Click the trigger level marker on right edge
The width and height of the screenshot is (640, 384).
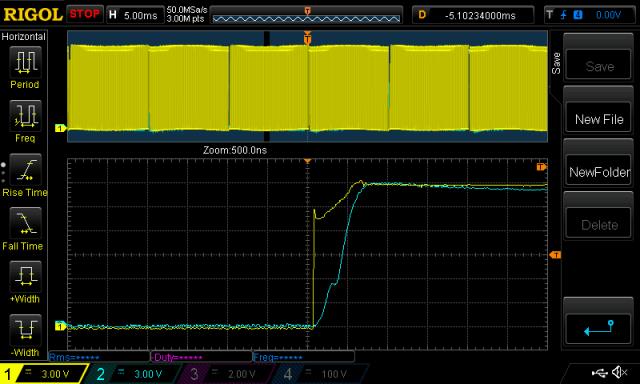pyautogui.click(x=555, y=255)
